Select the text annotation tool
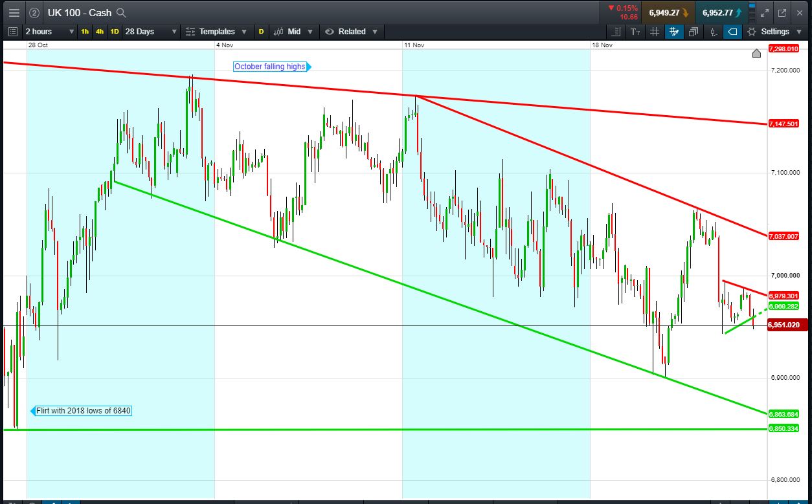 pos(635,31)
